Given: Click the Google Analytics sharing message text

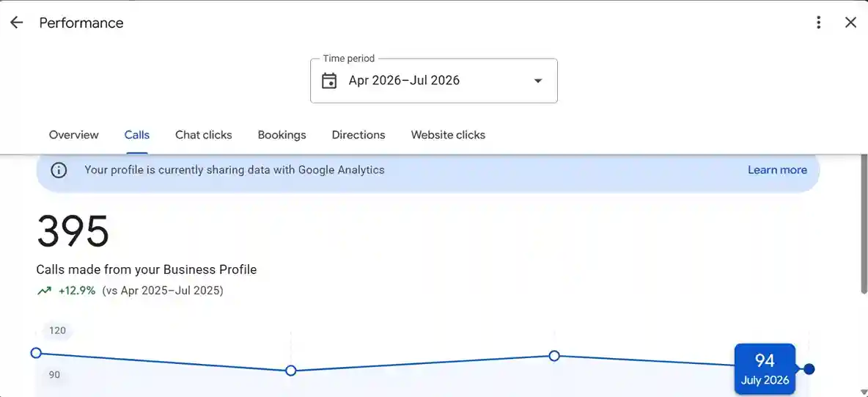Looking at the screenshot, I should 234,170.
